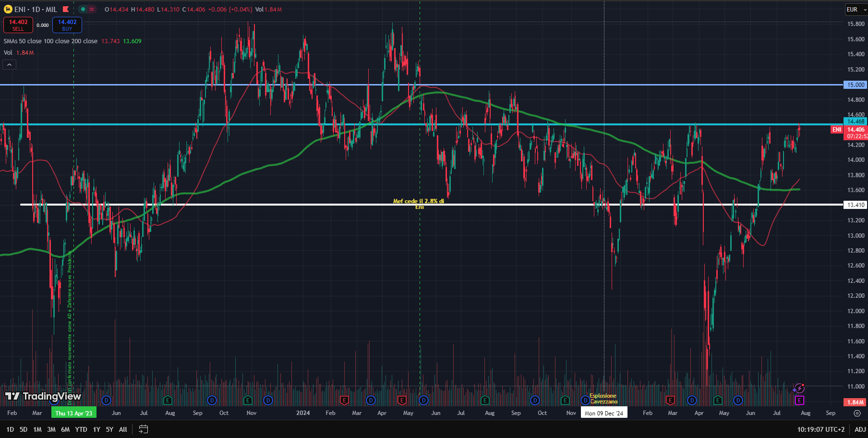The image size is (868, 438).
Task: Click the dividend D marker beside Esplosione Cavezzano
Action: [585, 400]
